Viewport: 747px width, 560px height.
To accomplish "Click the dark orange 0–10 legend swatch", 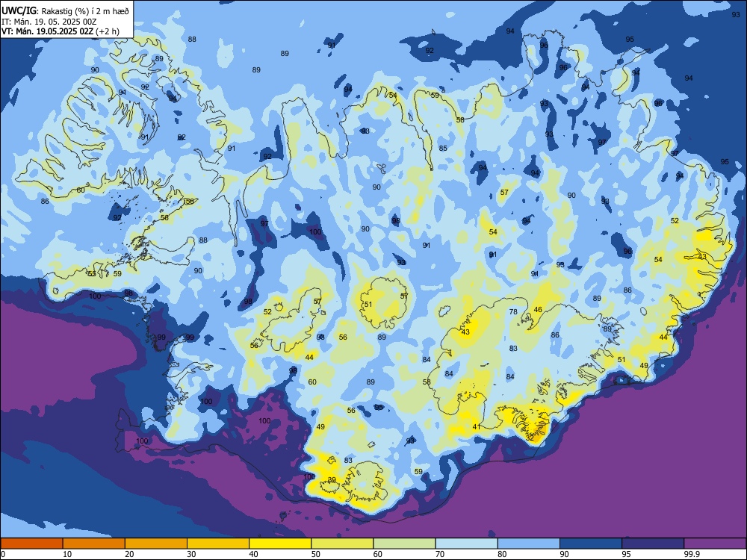I will coord(31,544).
